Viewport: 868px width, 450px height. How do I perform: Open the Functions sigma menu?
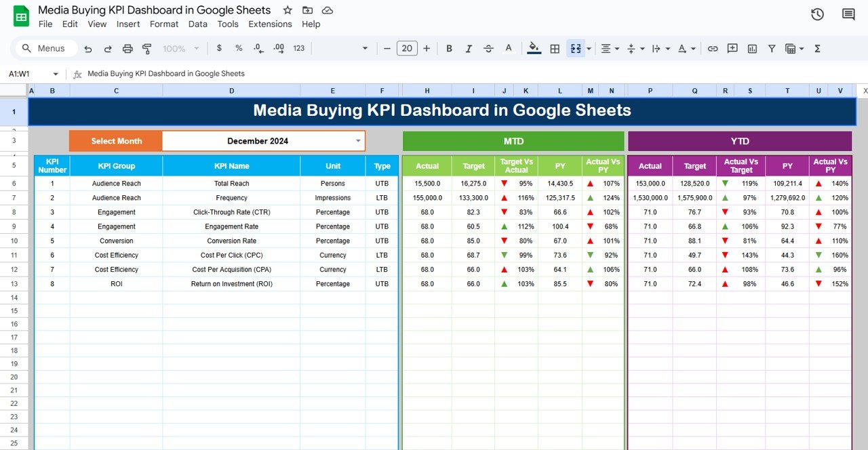[x=817, y=48]
